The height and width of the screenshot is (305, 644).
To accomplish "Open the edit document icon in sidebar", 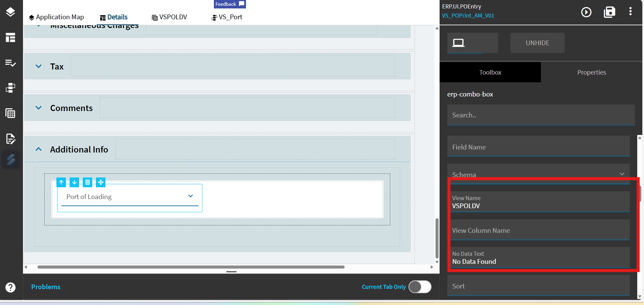I will tap(10, 139).
